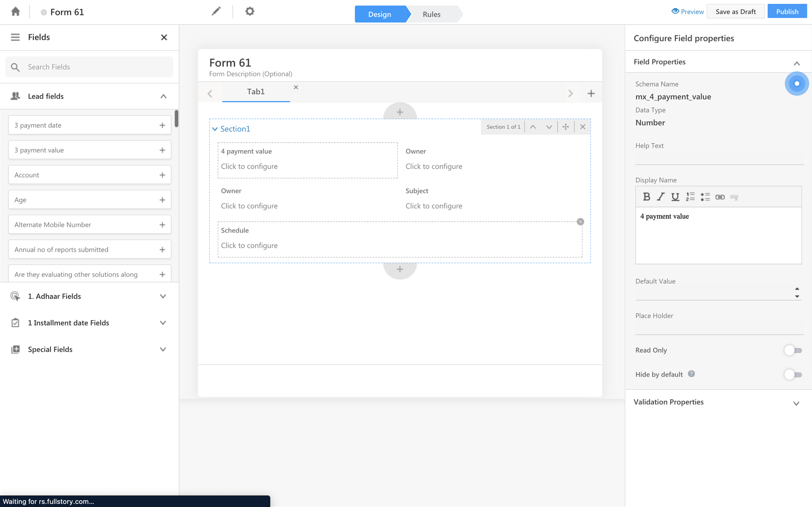Open form settings gear icon
Image resolution: width=812 pixels, height=507 pixels.
pyautogui.click(x=250, y=11)
